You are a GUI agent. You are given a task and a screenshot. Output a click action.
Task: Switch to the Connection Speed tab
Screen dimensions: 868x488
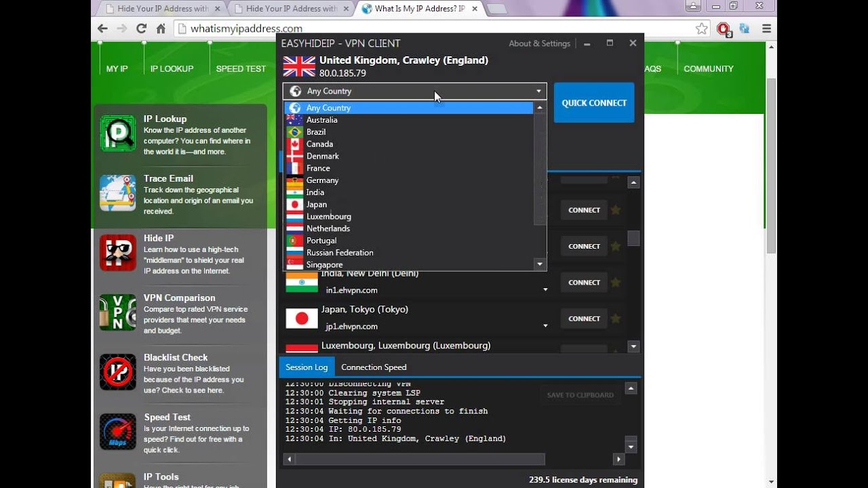[374, 367]
